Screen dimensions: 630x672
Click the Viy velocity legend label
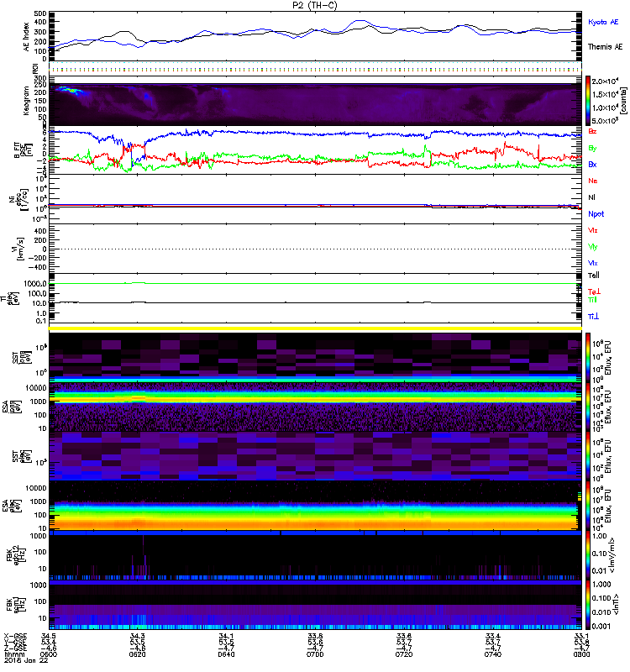(593, 246)
